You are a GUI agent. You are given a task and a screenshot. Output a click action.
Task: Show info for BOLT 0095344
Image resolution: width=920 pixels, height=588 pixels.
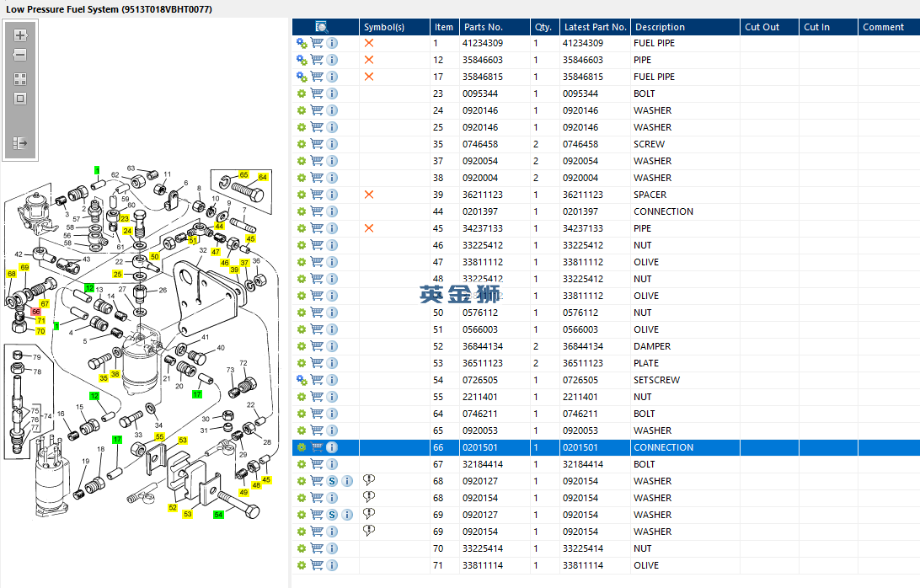pos(332,94)
